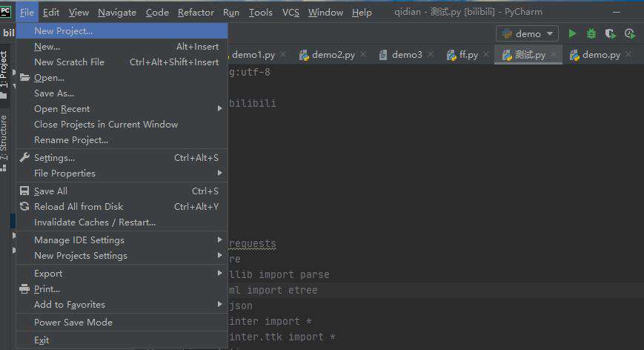Viewport: 644px width, 350px height.
Task: Open the Navigate menu
Action: [116, 13]
